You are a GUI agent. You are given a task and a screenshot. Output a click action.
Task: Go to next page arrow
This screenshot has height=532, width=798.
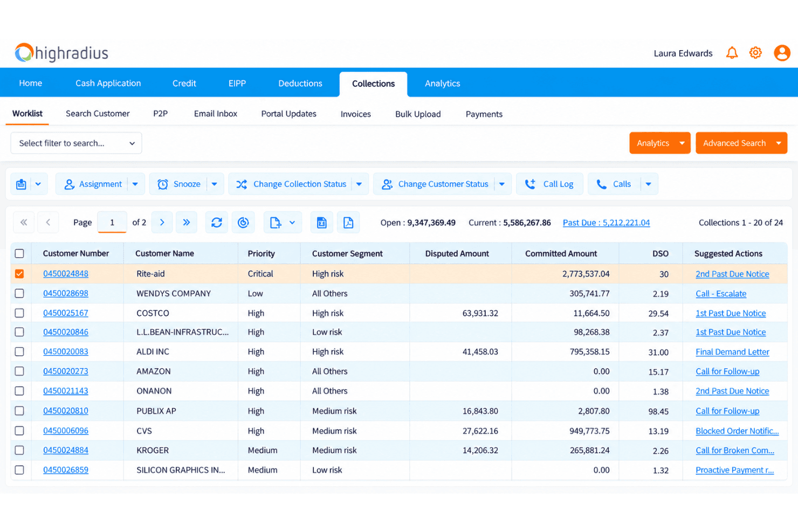(162, 222)
